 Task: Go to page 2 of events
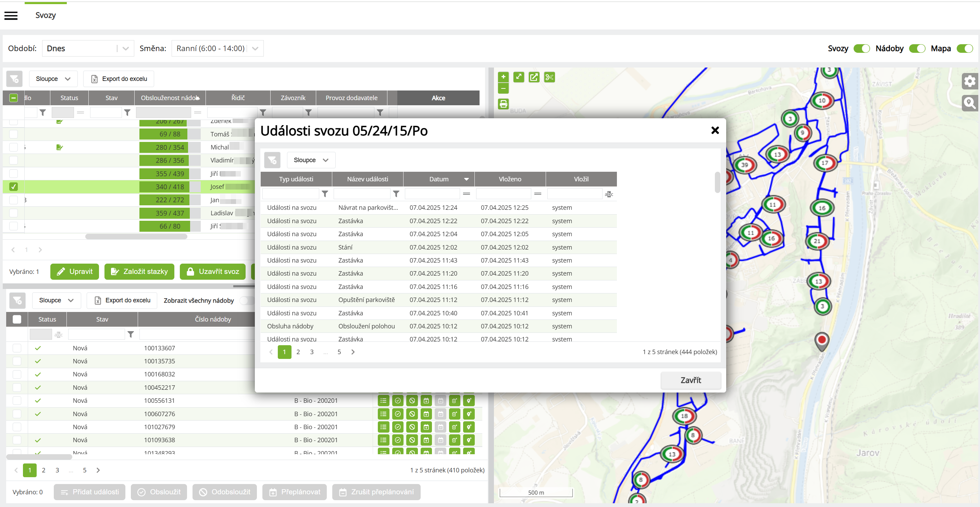click(298, 352)
